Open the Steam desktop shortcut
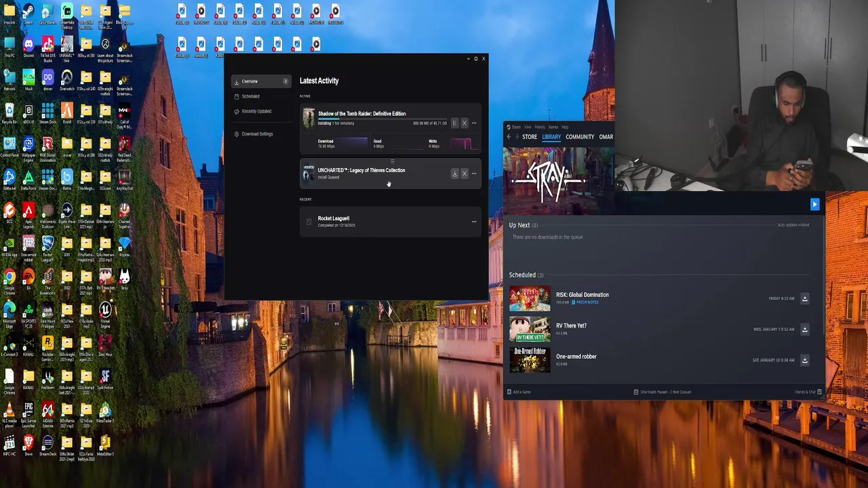This screenshot has width=868, height=488. (28, 14)
